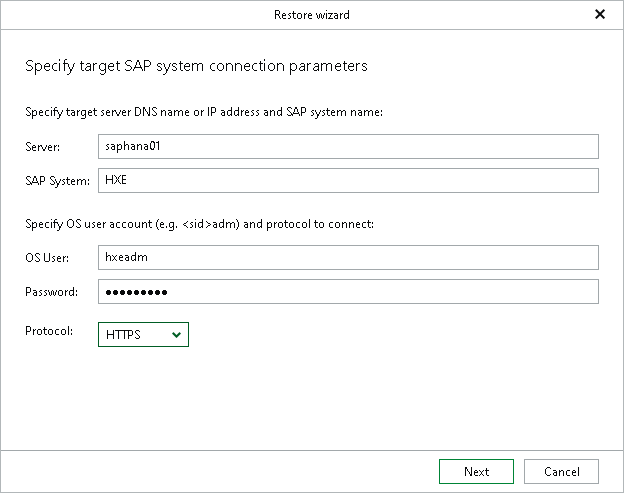Viewport: 624px width, 493px height.
Task: Select the Password field
Action: tap(348, 291)
